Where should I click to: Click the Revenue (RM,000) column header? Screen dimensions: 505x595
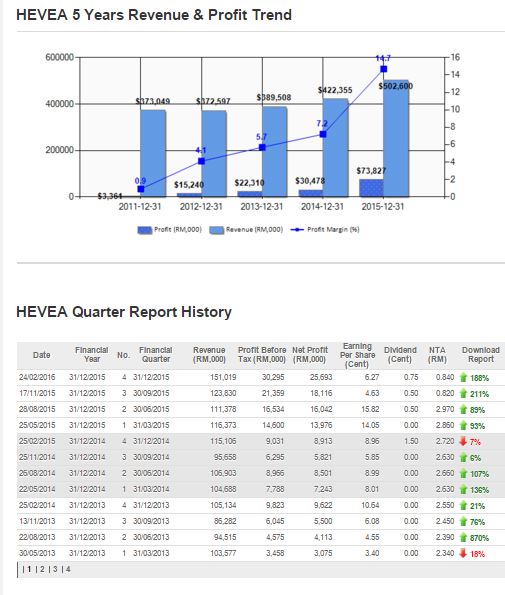click(x=209, y=355)
